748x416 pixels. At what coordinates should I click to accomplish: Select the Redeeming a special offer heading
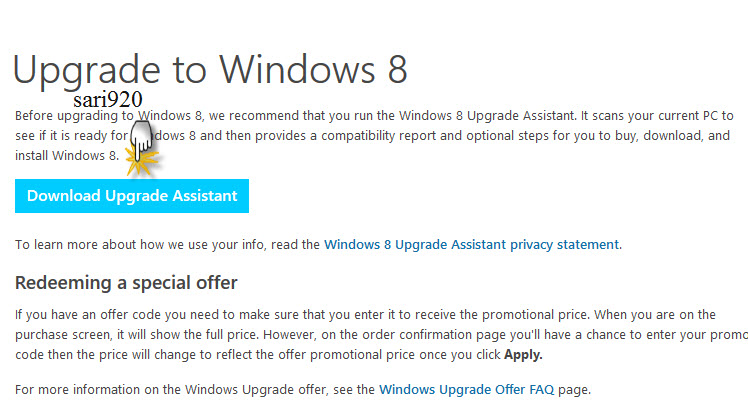pyautogui.click(x=126, y=283)
